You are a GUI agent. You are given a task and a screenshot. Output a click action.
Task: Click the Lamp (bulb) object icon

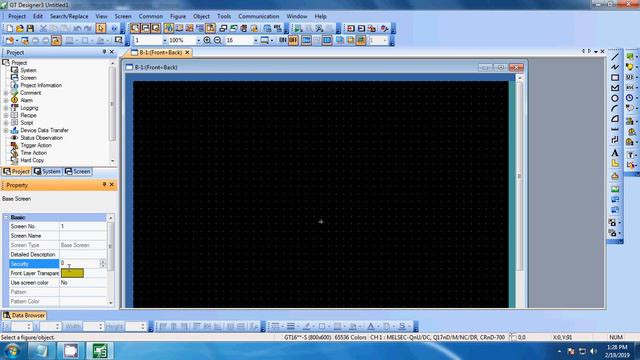[630, 67]
